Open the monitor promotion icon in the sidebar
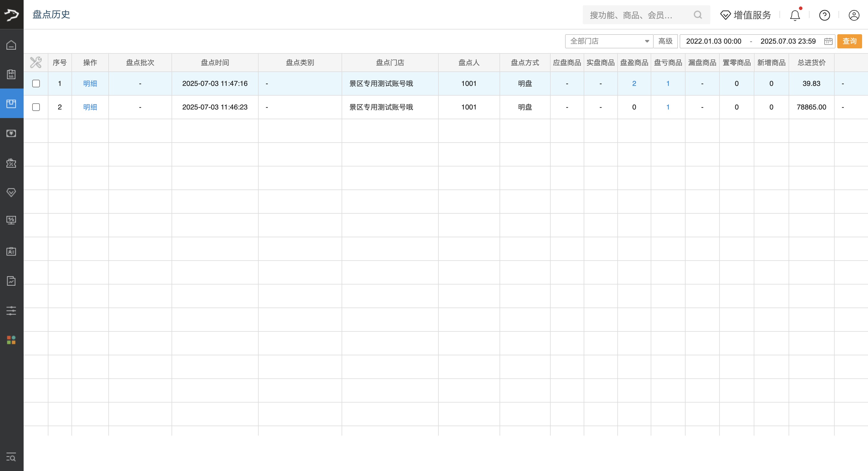The height and width of the screenshot is (471, 868). tap(12, 220)
